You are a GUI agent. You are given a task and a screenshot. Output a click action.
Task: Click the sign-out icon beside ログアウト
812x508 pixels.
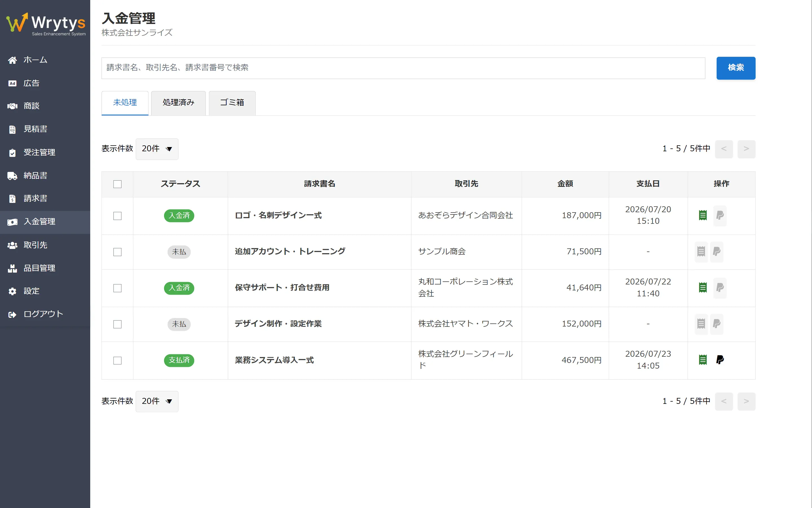(12, 314)
